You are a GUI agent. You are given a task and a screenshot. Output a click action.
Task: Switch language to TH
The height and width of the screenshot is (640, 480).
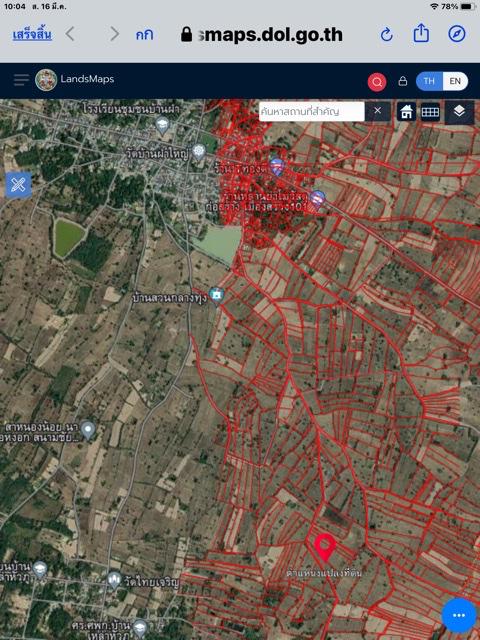coord(429,81)
